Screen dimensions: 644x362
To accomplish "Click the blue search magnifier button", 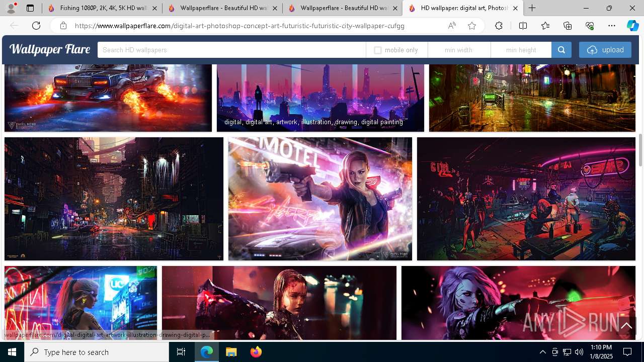I will coord(561,50).
